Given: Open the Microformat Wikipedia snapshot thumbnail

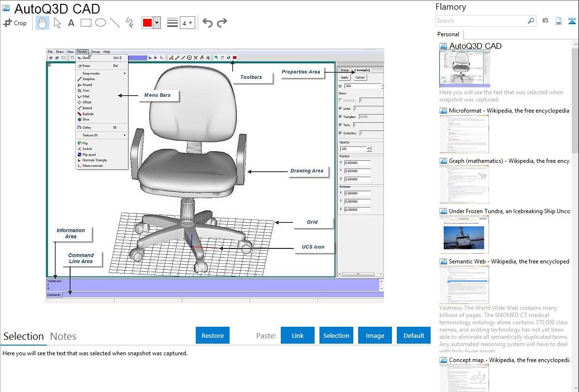Looking at the screenshot, I should pos(464,134).
